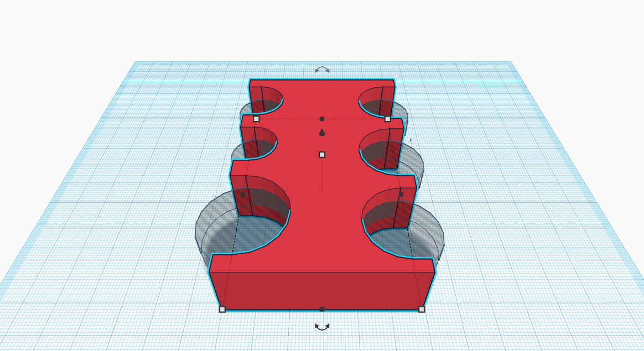Click the white height handle on top surface

coord(322,155)
